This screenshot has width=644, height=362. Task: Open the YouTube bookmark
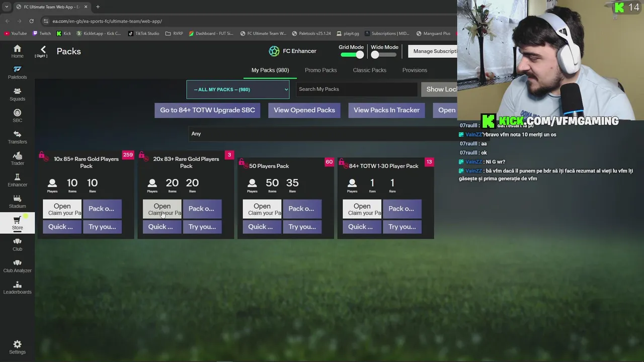[16, 34]
